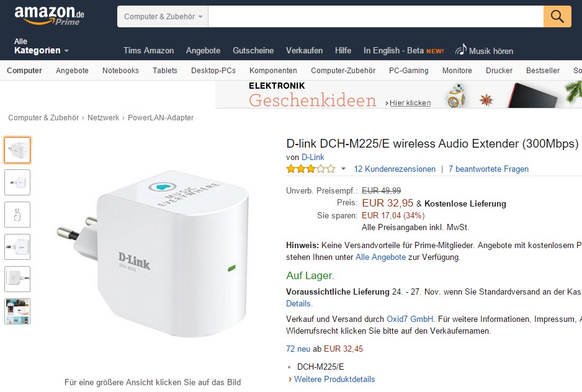Image resolution: width=582 pixels, height=392 pixels.
Task: Click the Geschenkideen Hier klicken banner link
Action: point(410,103)
